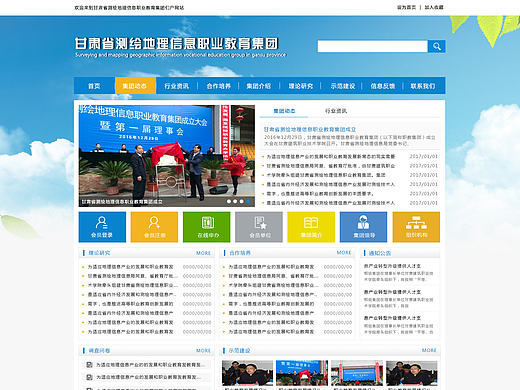Open 合作培养 in the main navigation bar
This screenshot has width=520, height=390.
pos(218,86)
